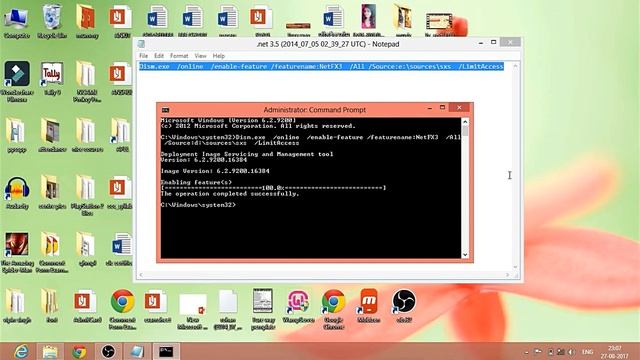The image size is (640, 360).
Task: Click the Notepad vertical scroll up arrow
Action: click(x=516, y=66)
